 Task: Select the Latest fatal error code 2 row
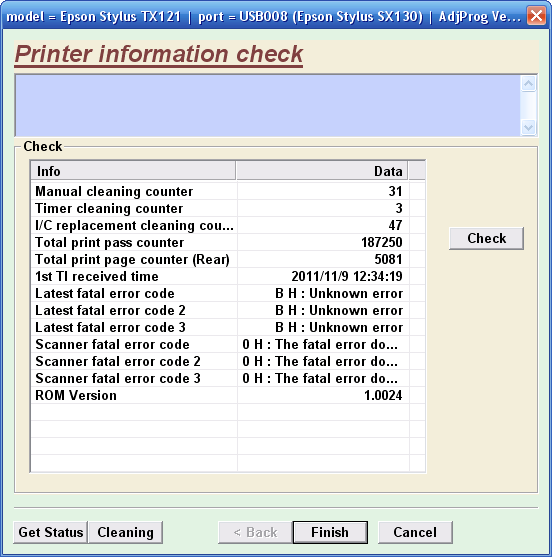[228, 310]
